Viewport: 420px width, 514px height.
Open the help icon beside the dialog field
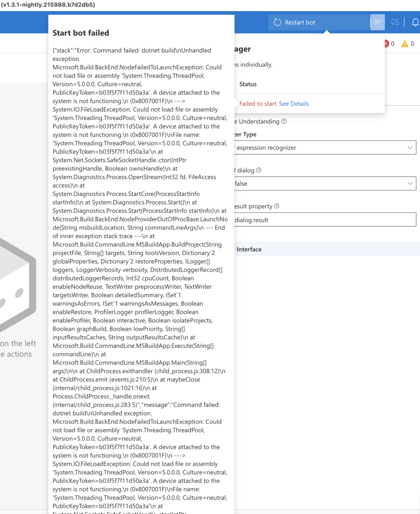(x=258, y=170)
